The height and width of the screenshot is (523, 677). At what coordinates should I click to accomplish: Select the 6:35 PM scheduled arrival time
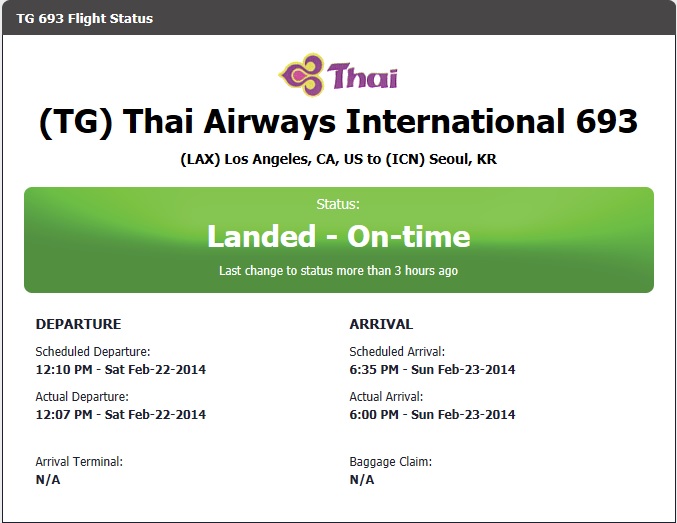click(x=432, y=369)
